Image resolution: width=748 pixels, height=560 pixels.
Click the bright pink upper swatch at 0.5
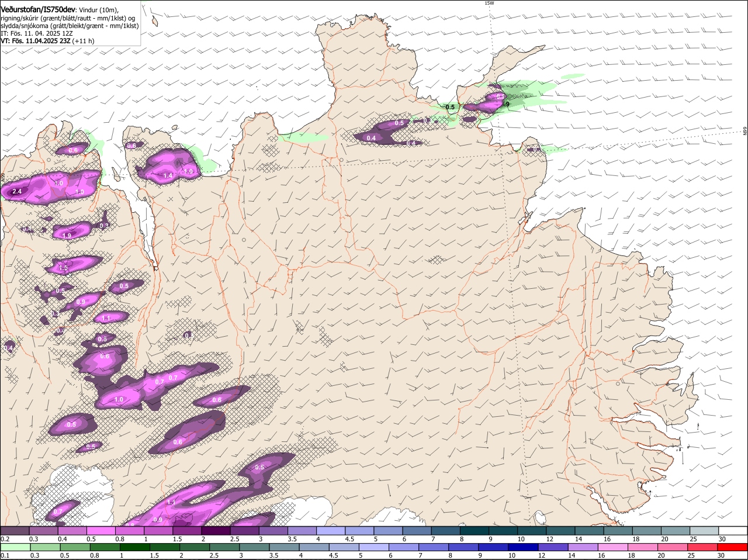point(101,531)
